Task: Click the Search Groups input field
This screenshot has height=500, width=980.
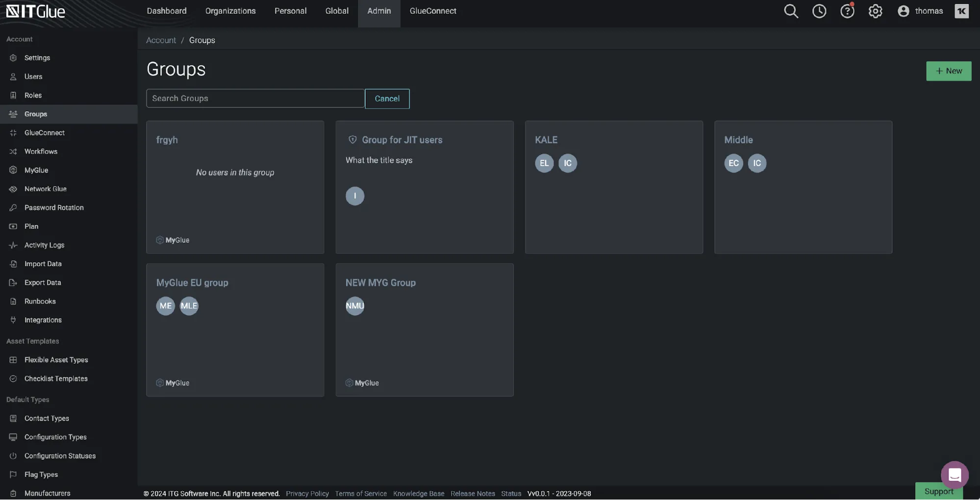Action: coord(255,99)
